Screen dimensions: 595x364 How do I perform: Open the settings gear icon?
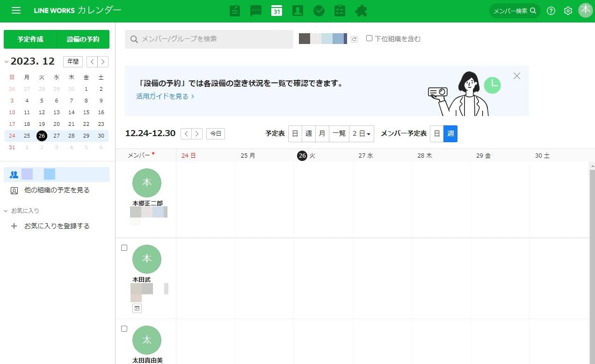568,11
